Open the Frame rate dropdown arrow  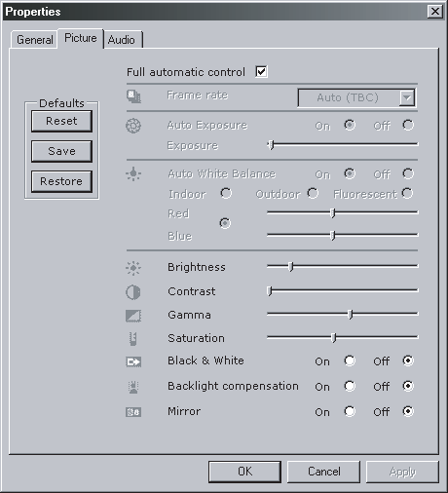point(407,97)
